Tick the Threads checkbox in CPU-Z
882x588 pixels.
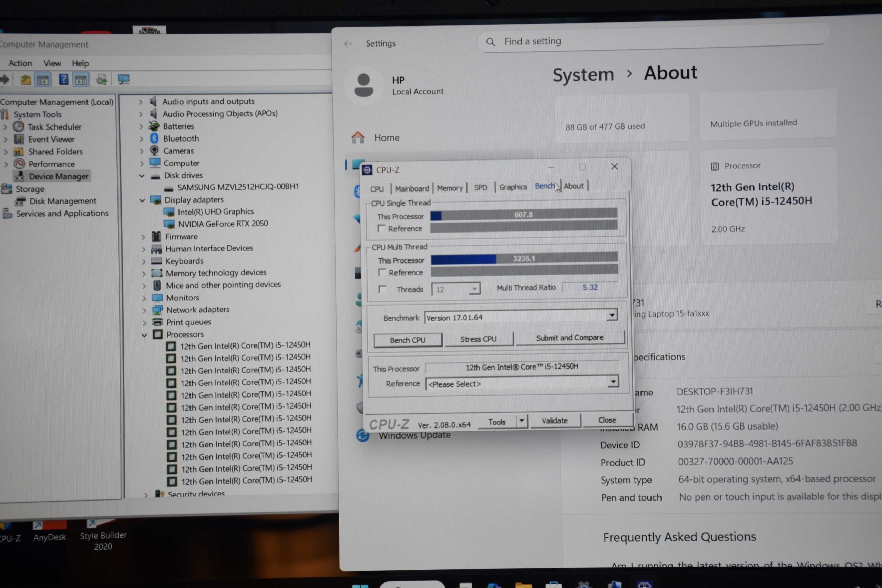[382, 289]
